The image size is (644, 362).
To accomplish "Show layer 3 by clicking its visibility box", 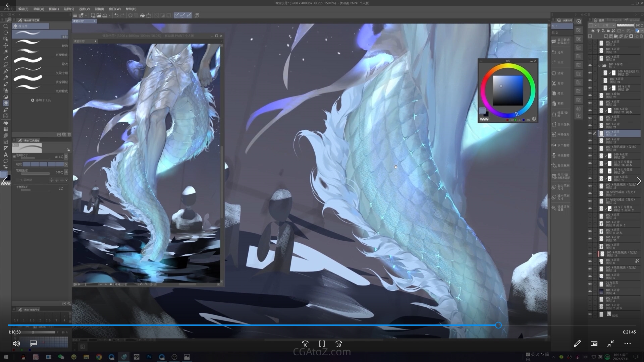I will tap(590, 43).
